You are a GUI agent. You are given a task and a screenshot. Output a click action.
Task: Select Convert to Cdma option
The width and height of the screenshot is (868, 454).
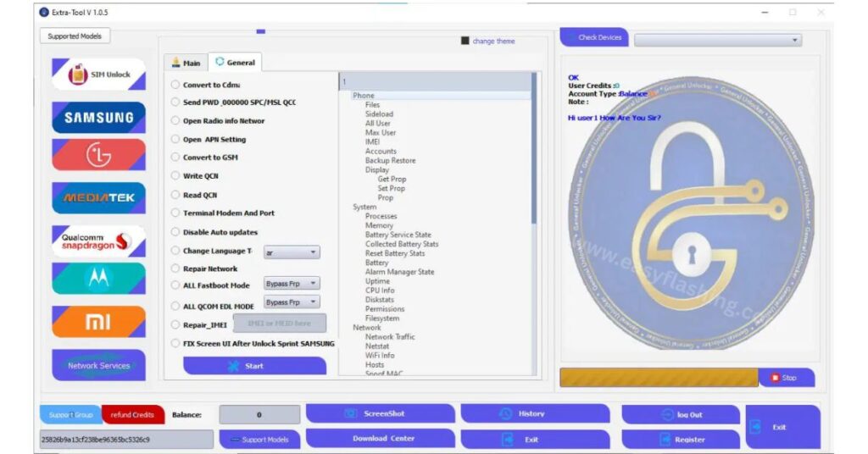pyautogui.click(x=175, y=85)
